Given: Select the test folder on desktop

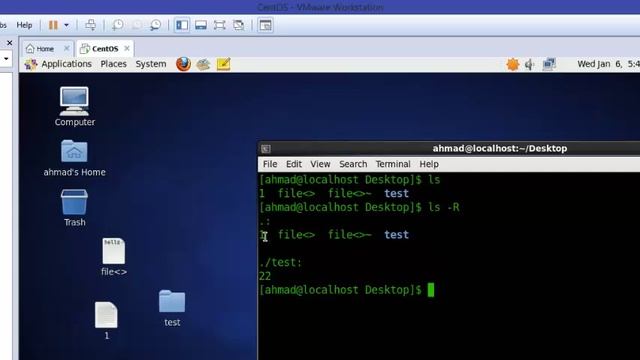Looking at the screenshot, I should pos(172,309).
